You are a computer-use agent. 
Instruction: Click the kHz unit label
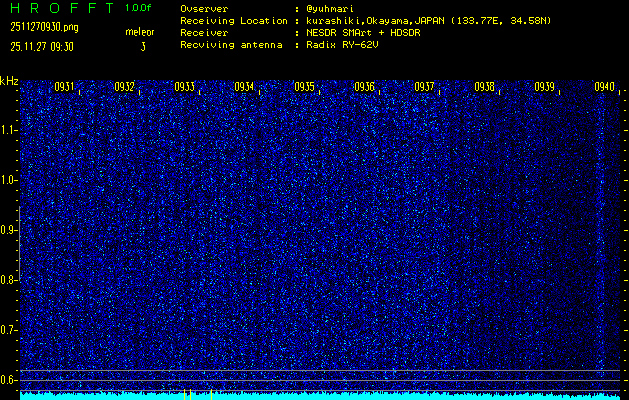point(9,81)
